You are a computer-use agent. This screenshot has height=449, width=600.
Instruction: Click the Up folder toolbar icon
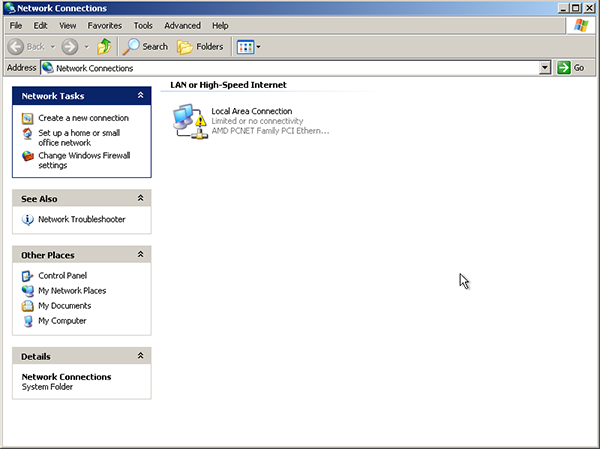pyautogui.click(x=104, y=46)
